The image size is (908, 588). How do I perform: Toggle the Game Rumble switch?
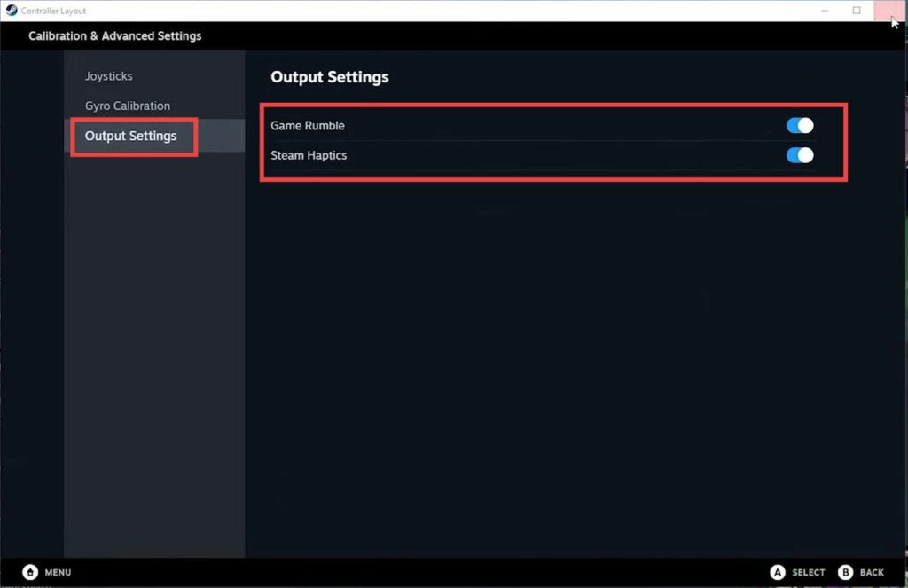(x=800, y=125)
